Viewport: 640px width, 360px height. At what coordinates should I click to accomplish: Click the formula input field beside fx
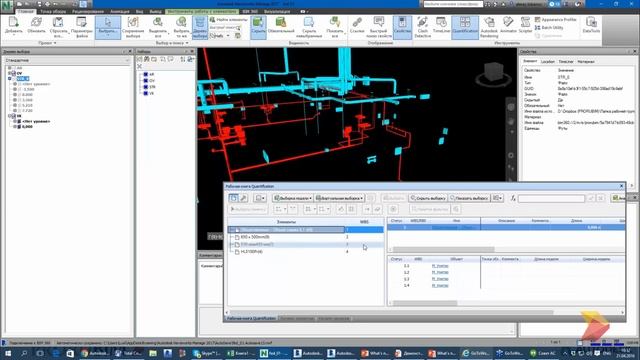[551, 198]
